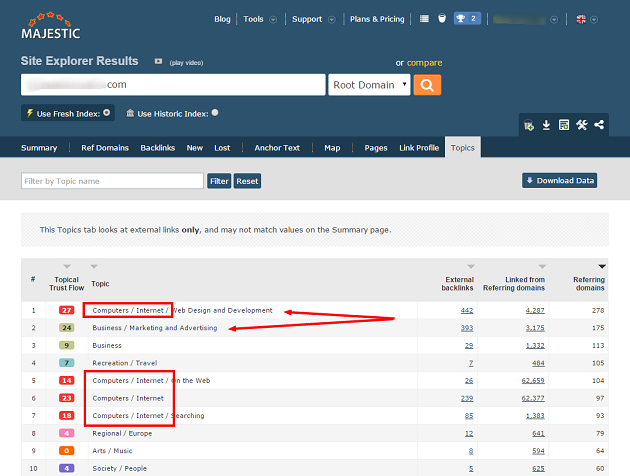Sort by Referring domains column arrow
Viewport: 630px width, 476px height.
coord(602,266)
